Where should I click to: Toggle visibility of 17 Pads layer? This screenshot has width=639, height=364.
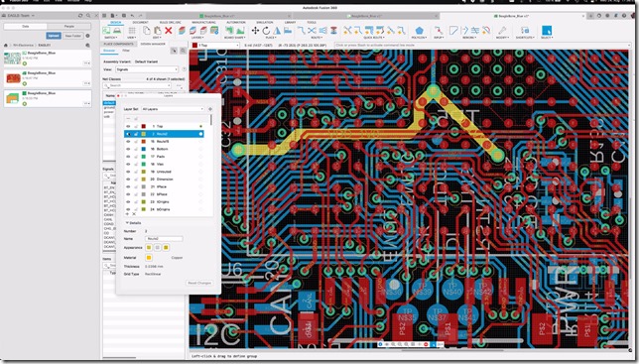click(128, 157)
